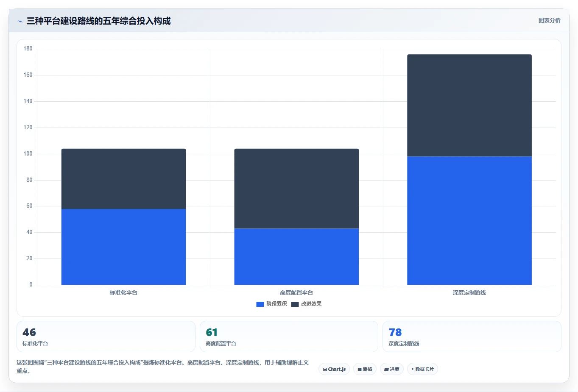The height and width of the screenshot is (392, 578).
Task: Click the 标准化平台 caption under 46
Action: click(35, 344)
